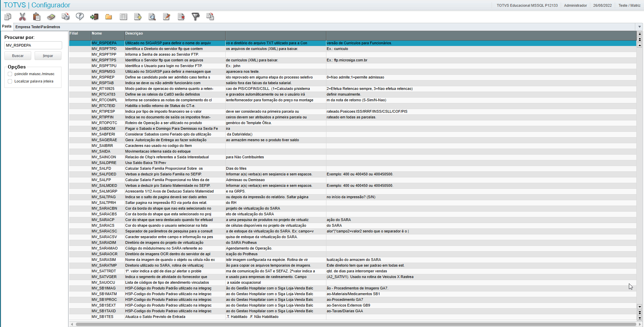Viewport: 644px width, 327px height.
Task: Jump to first record with top arrow button
Action: (640, 34)
